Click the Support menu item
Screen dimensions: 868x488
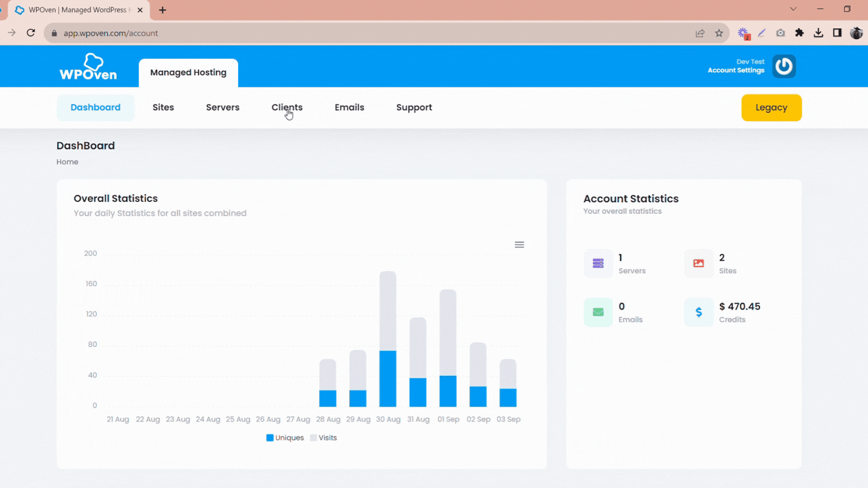pyautogui.click(x=414, y=107)
